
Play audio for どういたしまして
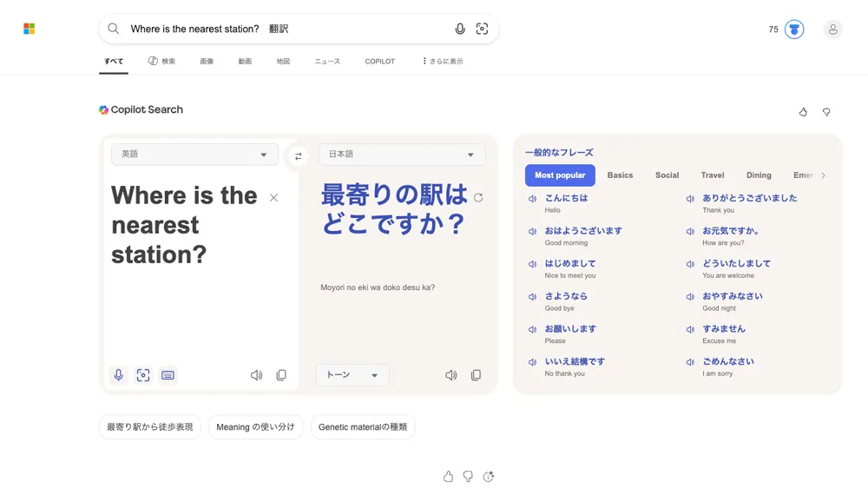[690, 263]
